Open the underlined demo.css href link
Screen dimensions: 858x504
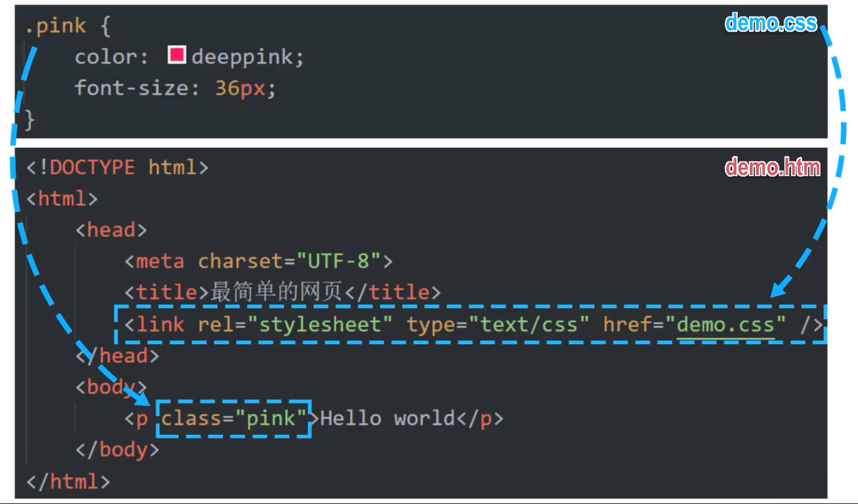pos(726,325)
